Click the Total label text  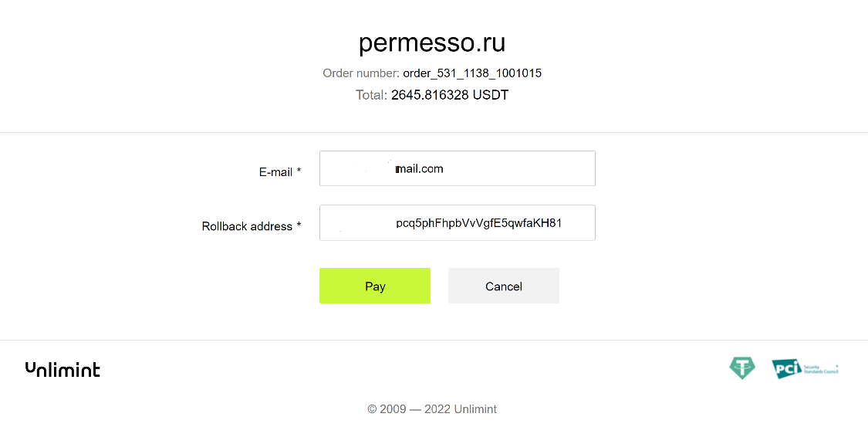[371, 95]
